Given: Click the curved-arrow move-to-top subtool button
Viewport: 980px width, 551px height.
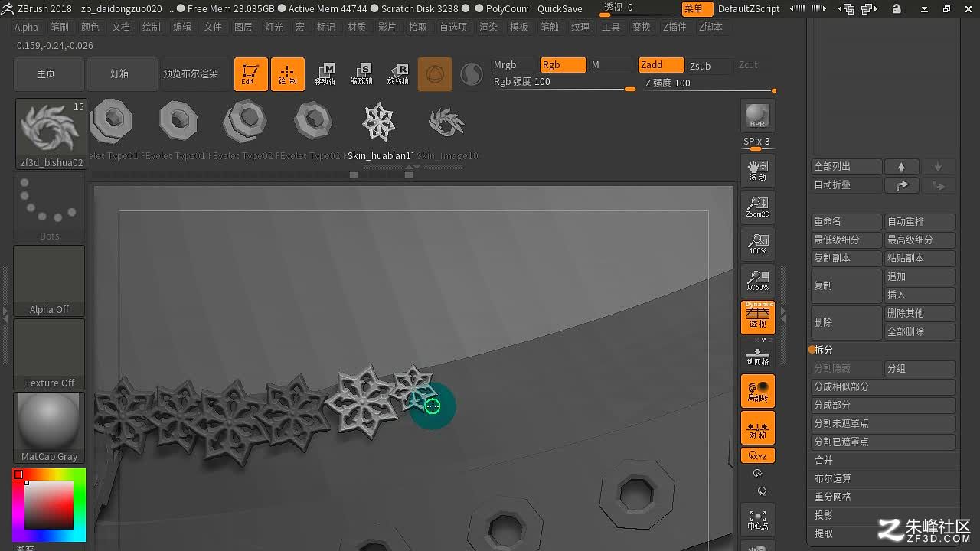Looking at the screenshot, I should click(x=901, y=185).
